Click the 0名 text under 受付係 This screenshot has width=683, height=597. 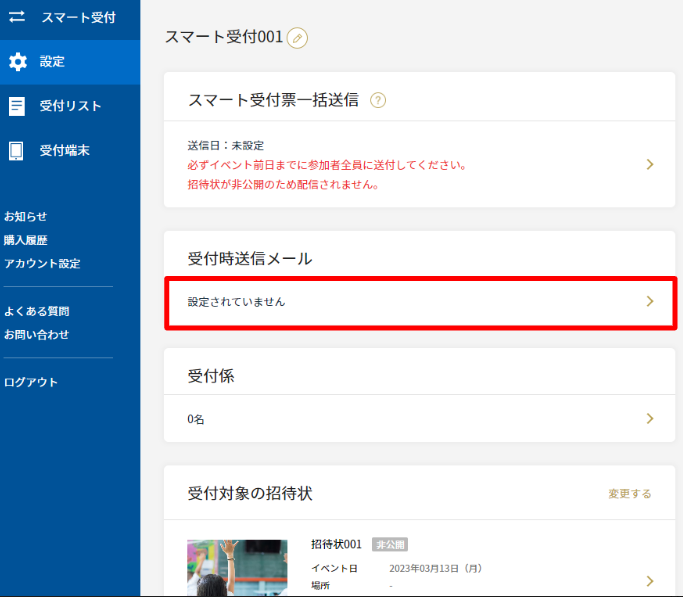tap(196, 419)
